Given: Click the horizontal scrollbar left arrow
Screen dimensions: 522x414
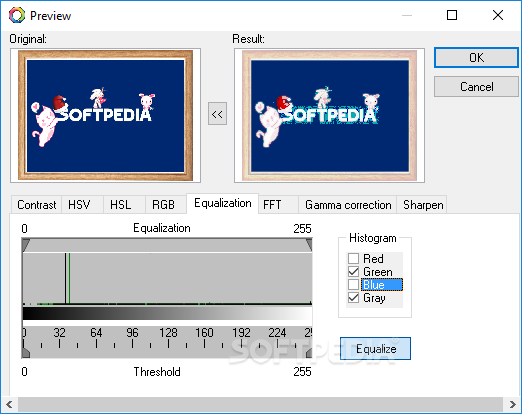Looking at the screenshot, I should pyautogui.click(x=9, y=405).
